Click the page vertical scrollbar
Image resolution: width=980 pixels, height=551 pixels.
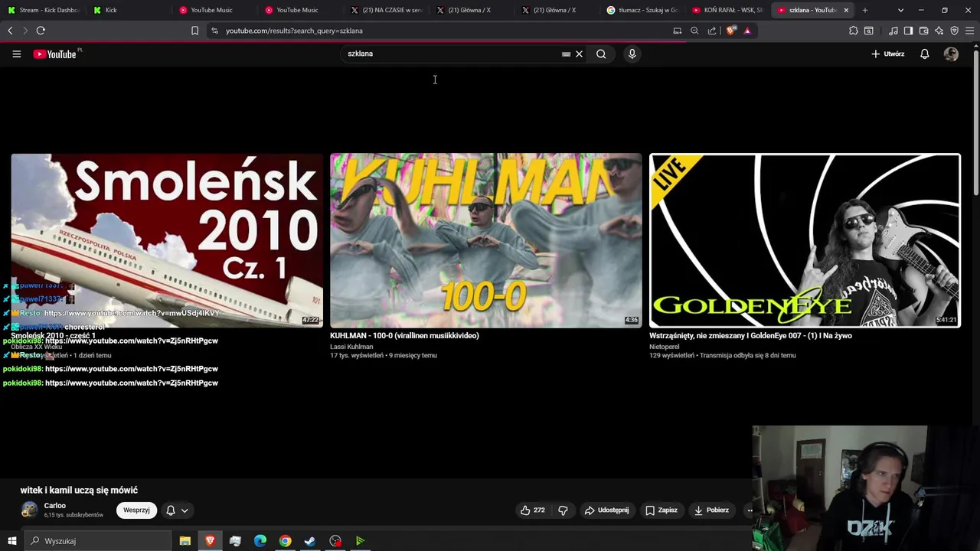975,122
